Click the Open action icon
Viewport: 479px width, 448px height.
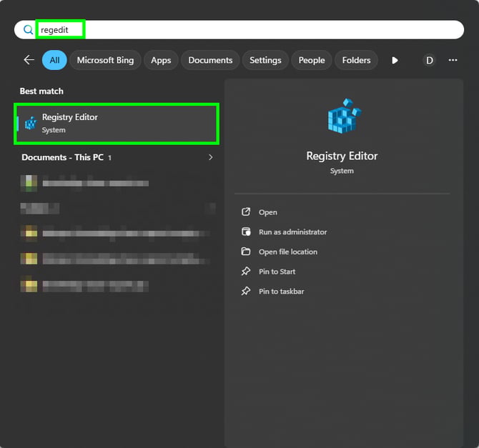[x=246, y=212]
